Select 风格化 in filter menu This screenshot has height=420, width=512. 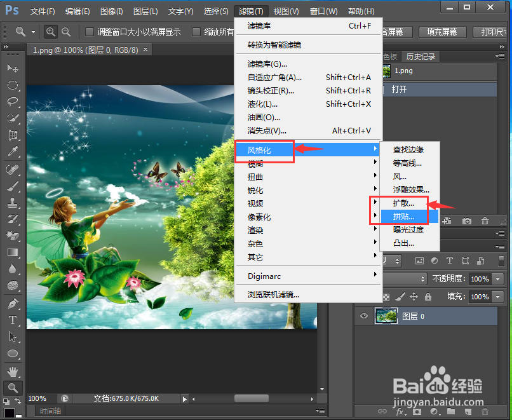pos(307,150)
